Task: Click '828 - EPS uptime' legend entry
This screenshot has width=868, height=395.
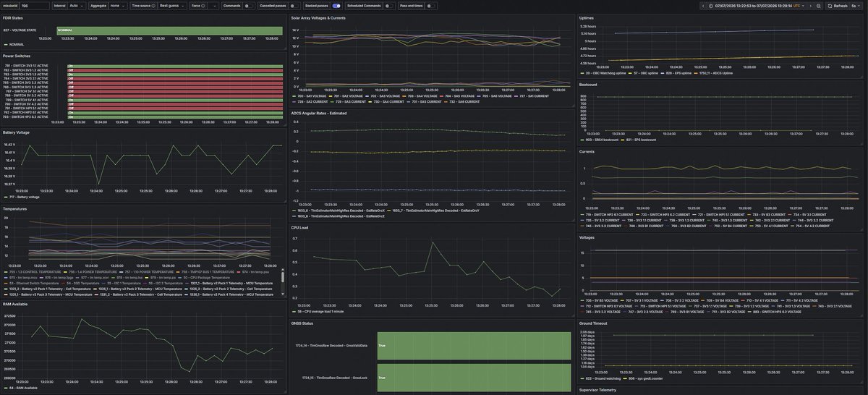Action: pyautogui.click(x=679, y=73)
